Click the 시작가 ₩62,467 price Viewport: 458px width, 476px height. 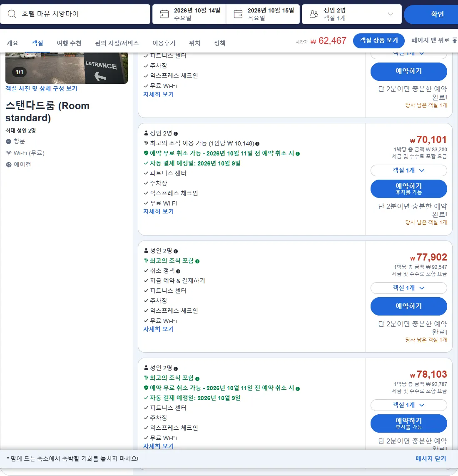coord(321,41)
